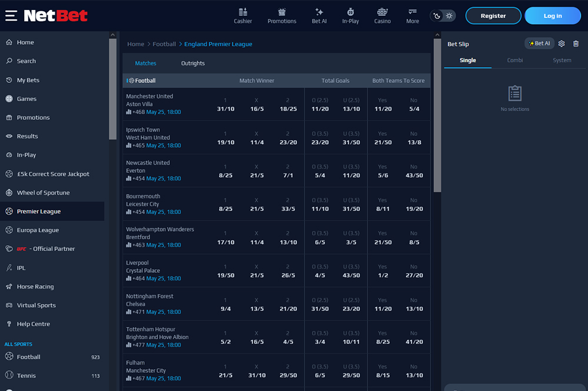Image resolution: width=588 pixels, height=391 pixels.
Task: Open Nottingham Forest vs Chelsea match
Action: pyautogui.click(x=149, y=300)
